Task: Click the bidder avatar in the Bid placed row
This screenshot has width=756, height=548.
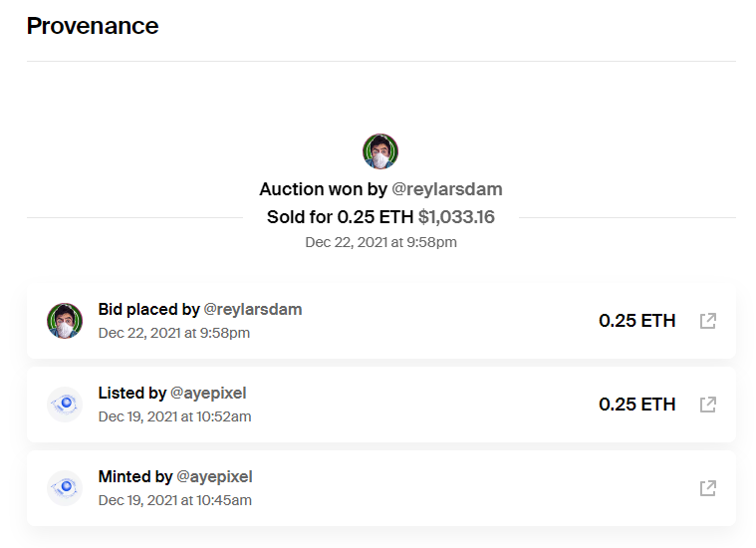Action: [65, 321]
